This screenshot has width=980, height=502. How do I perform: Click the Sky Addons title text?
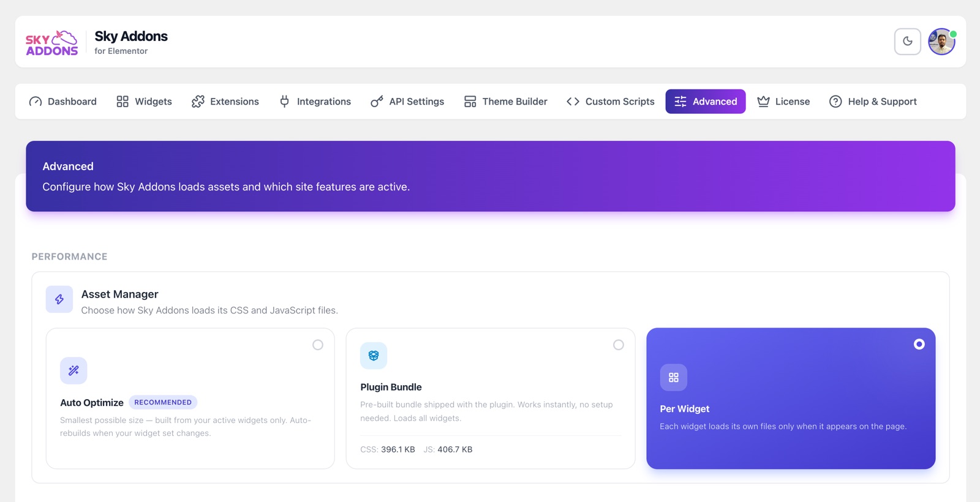tap(131, 36)
